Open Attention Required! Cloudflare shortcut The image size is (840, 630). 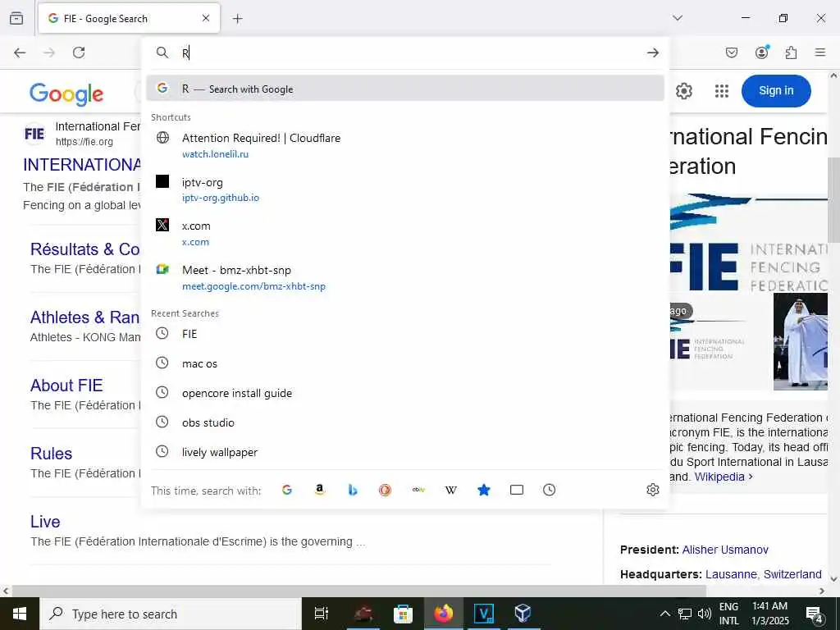pos(405,145)
